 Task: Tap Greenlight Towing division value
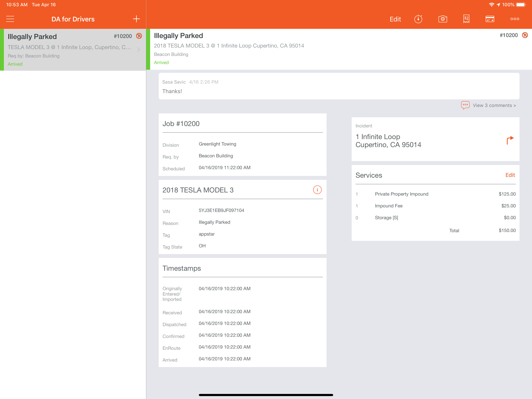click(x=218, y=144)
